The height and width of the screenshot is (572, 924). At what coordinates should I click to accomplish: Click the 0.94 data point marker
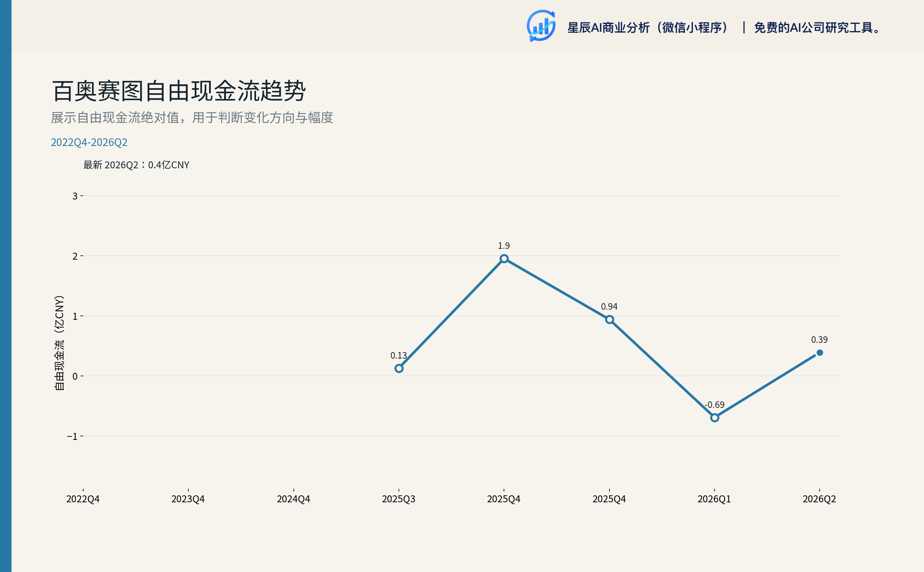point(609,320)
